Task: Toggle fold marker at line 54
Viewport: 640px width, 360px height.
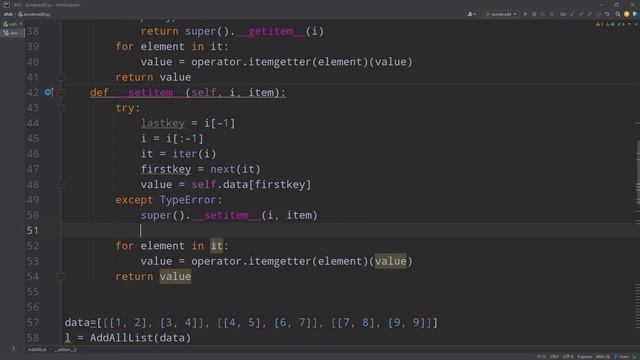Action: tap(61, 276)
